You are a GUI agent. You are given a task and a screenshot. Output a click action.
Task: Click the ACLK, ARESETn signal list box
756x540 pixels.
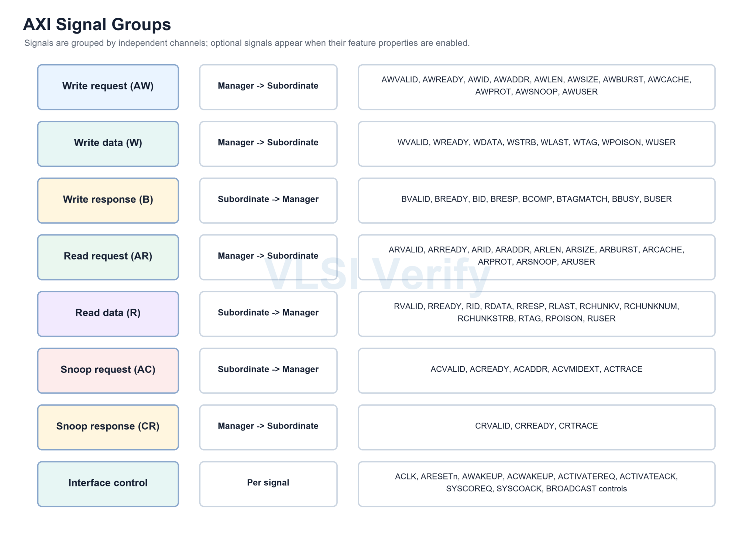[x=537, y=484]
